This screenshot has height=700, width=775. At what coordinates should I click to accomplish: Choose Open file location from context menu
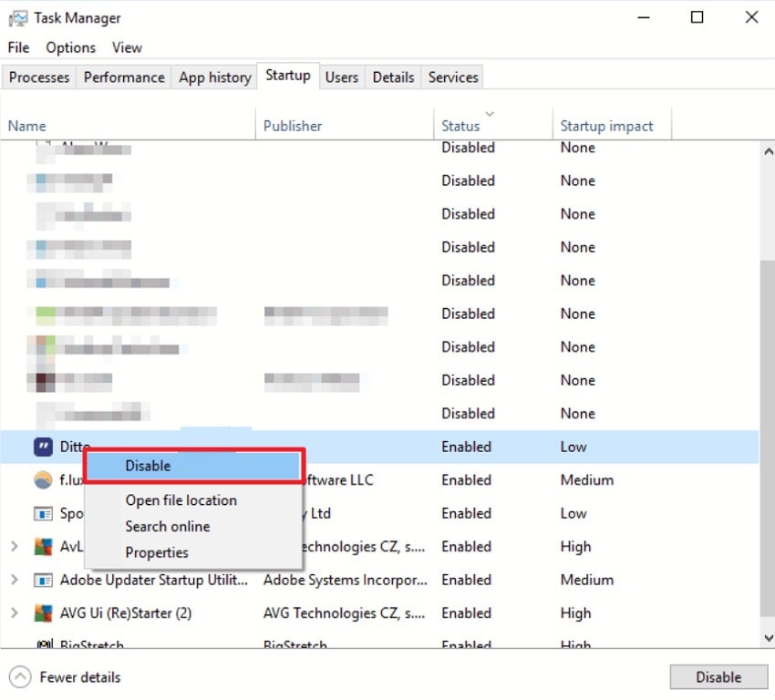tap(180, 500)
